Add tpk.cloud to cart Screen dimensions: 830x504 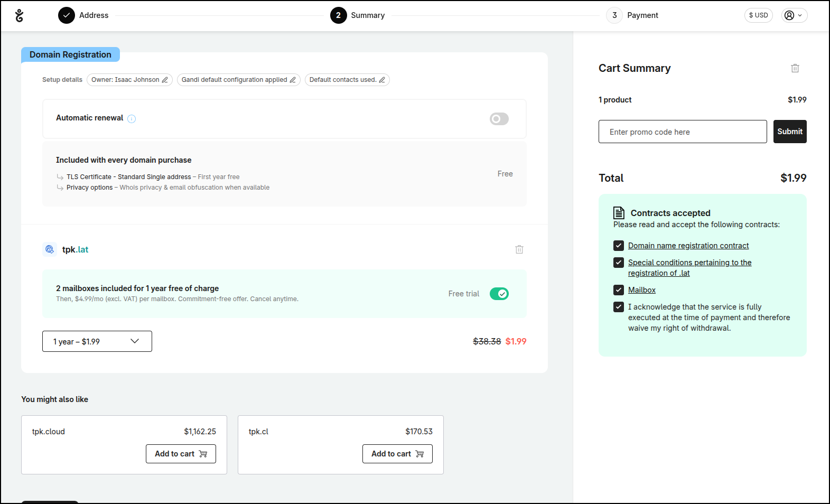pyautogui.click(x=181, y=454)
